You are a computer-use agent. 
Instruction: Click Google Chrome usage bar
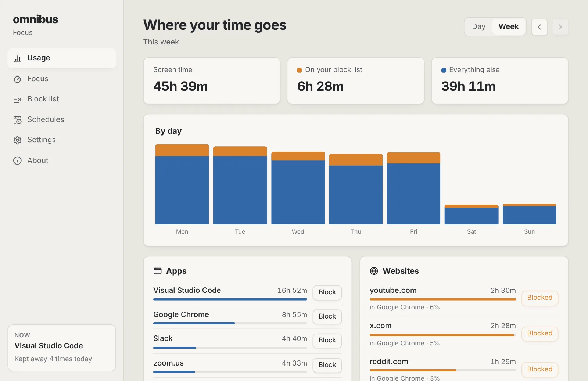click(x=230, y=323)
